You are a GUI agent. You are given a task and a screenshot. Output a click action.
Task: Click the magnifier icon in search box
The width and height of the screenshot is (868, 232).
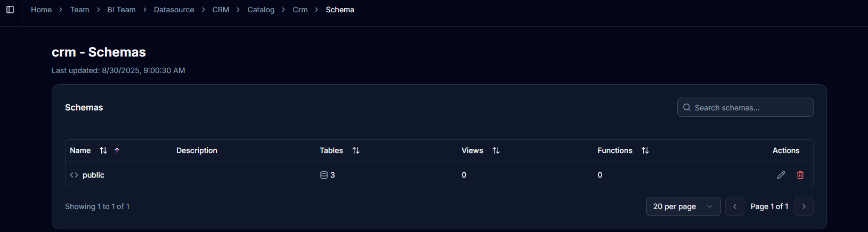687,107
